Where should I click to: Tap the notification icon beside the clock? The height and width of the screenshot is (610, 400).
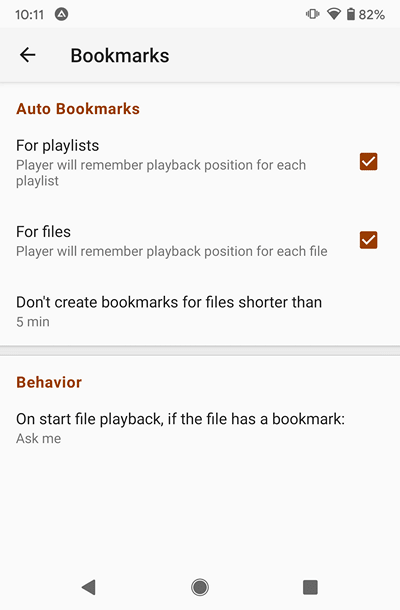(x=61, y=14)
